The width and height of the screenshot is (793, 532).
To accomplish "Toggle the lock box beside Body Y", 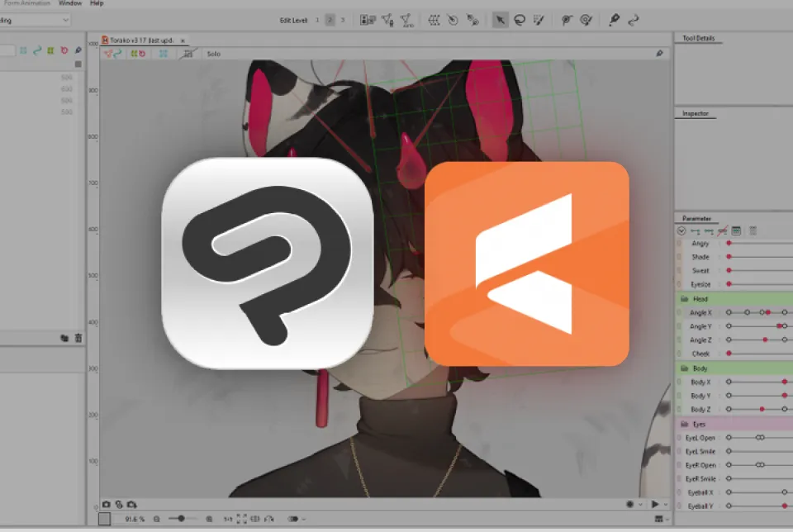I will coord(679,396).
